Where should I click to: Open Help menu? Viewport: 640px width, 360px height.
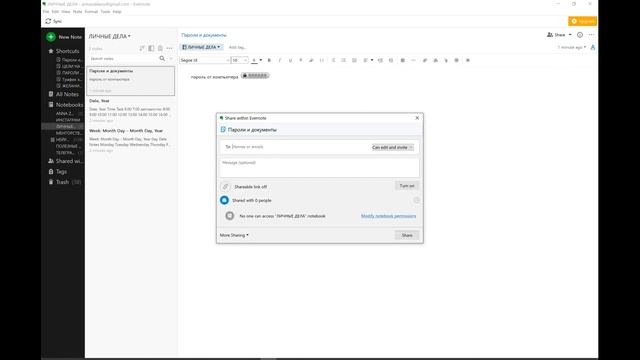click(x=117, y=11)
